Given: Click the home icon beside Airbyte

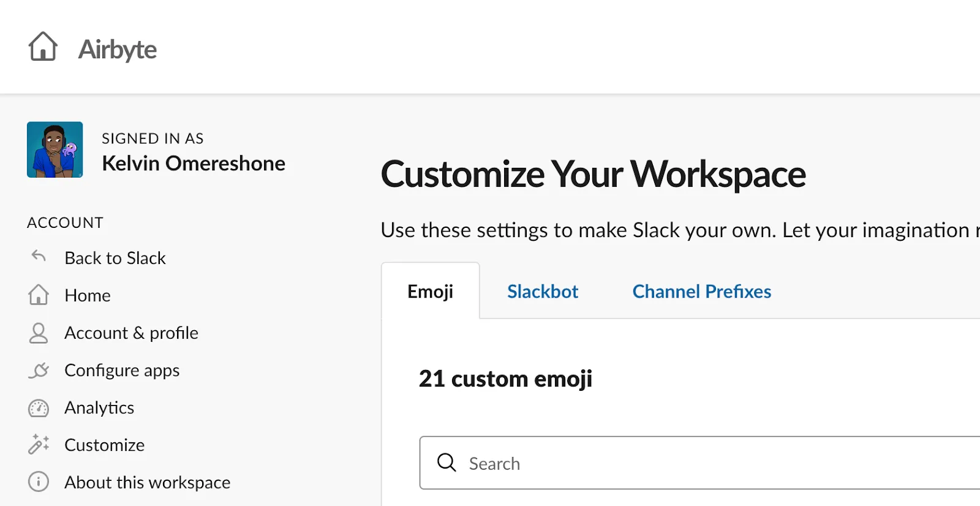Looking at the screenshot, I should point(43,47).
